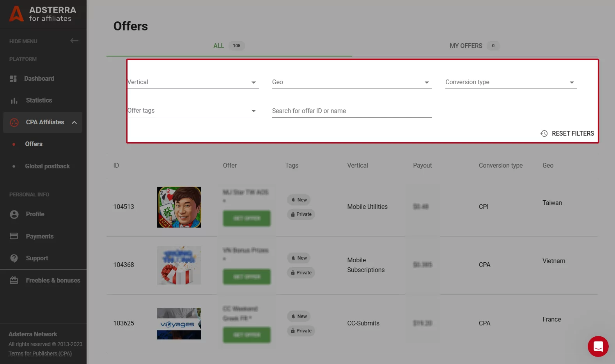Viewport: 615px width, 364px height.
Task: Open Payments via the card icon
Action: (x=14, y=236)
